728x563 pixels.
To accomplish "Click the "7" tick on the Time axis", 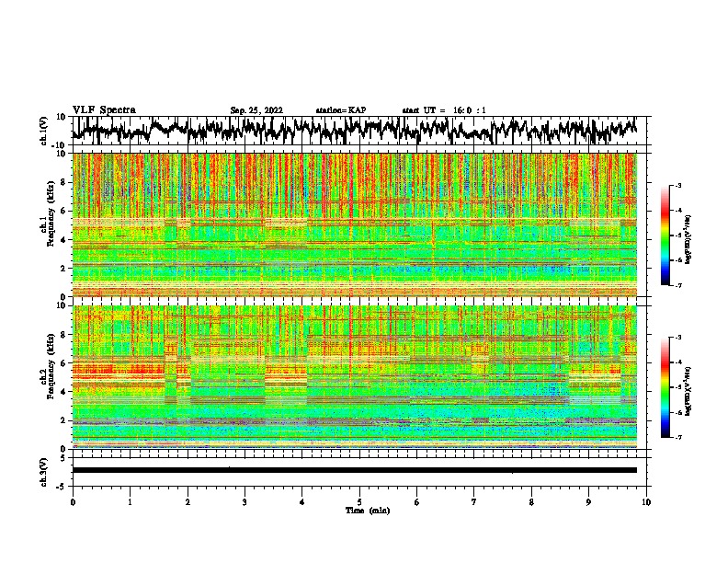I will coord(474,502).
